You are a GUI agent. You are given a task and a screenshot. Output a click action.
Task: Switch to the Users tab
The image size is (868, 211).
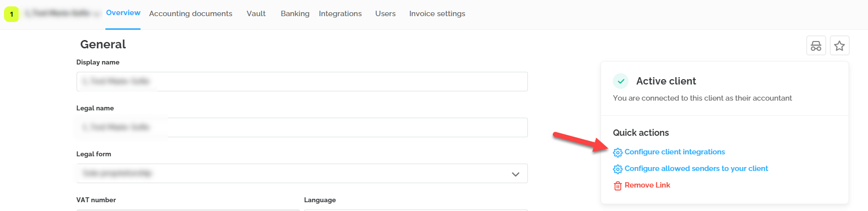coord(385,14)
